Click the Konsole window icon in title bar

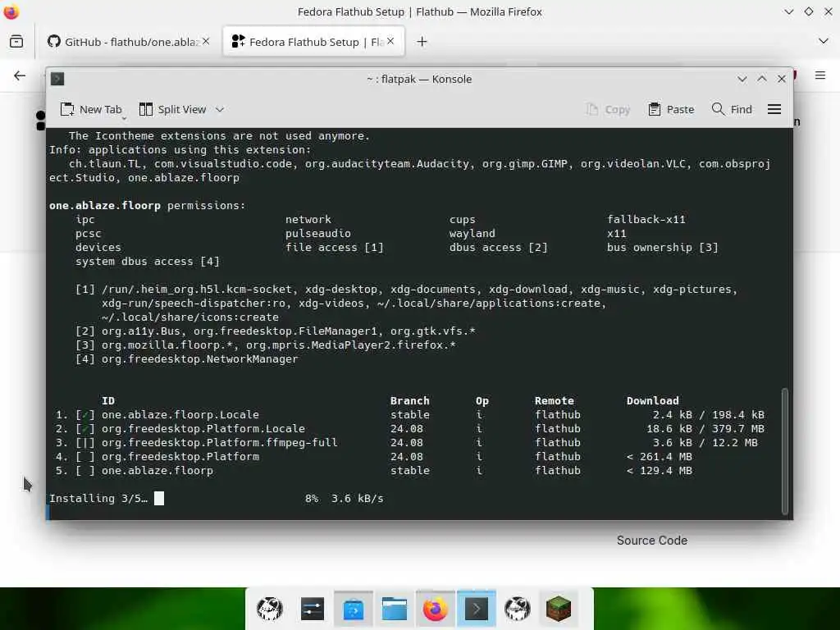(57, 79)
